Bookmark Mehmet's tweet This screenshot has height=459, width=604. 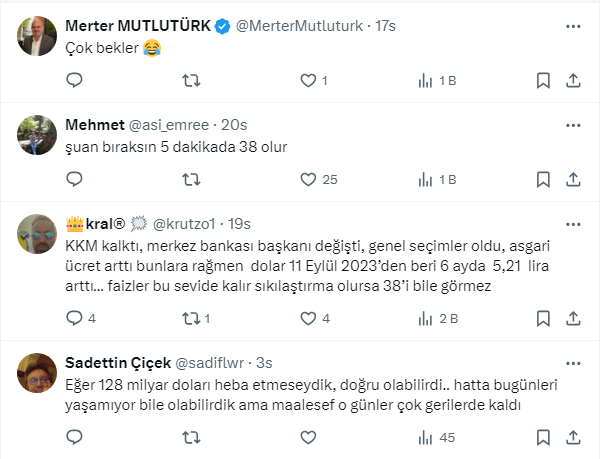click(542, 180)
